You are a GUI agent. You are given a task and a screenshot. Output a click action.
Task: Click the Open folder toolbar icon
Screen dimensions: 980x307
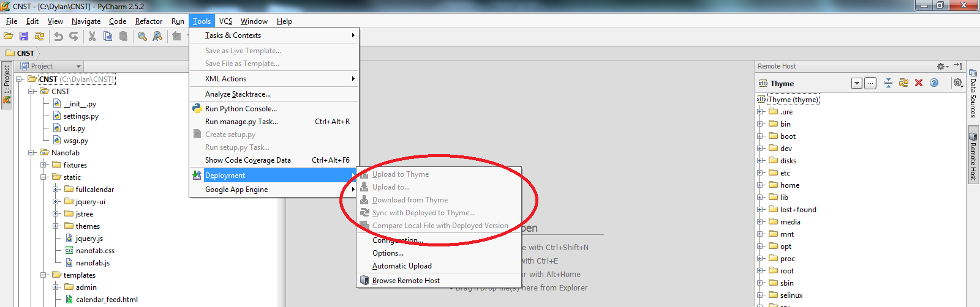coord(9,37)
